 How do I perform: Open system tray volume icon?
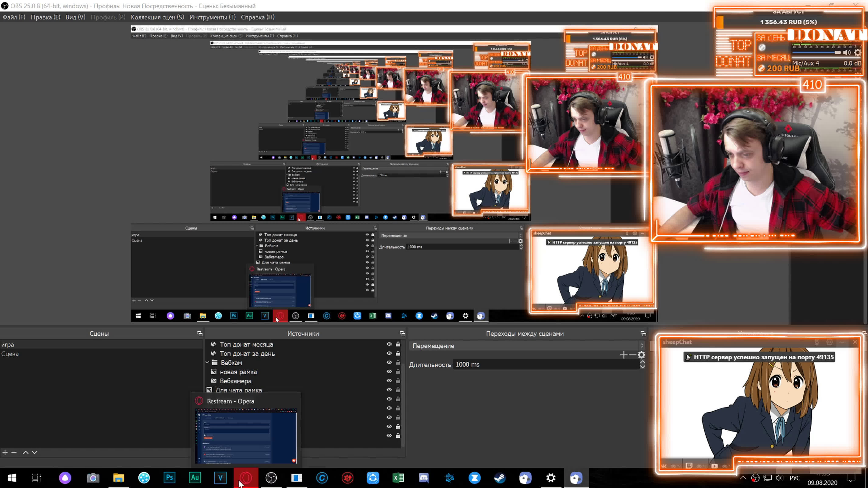pos(779,478)
